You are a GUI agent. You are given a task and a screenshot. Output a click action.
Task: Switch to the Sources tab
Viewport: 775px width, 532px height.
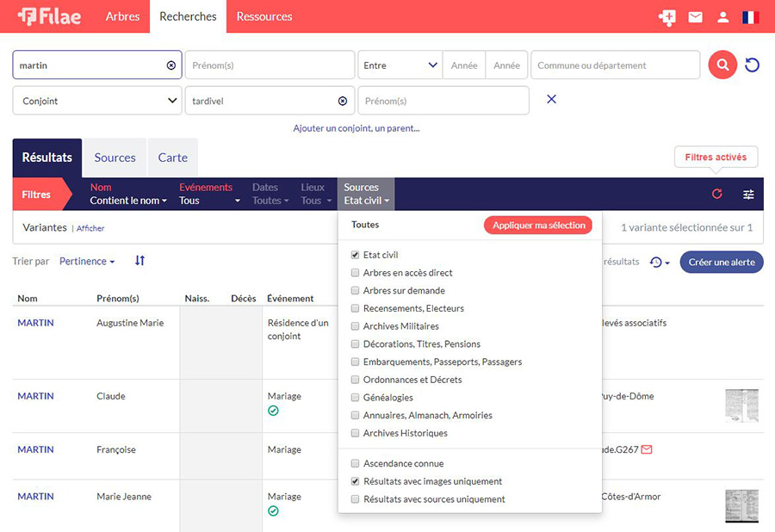115,158
